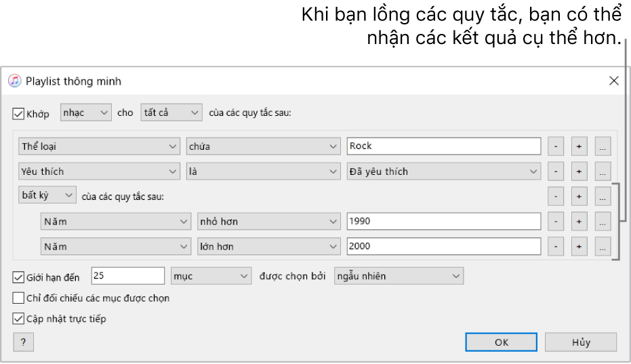This screenshot has height=364, width=631.
Task: Remove the bất kỳ nested group with minus
Action: [x=556, y=197]
